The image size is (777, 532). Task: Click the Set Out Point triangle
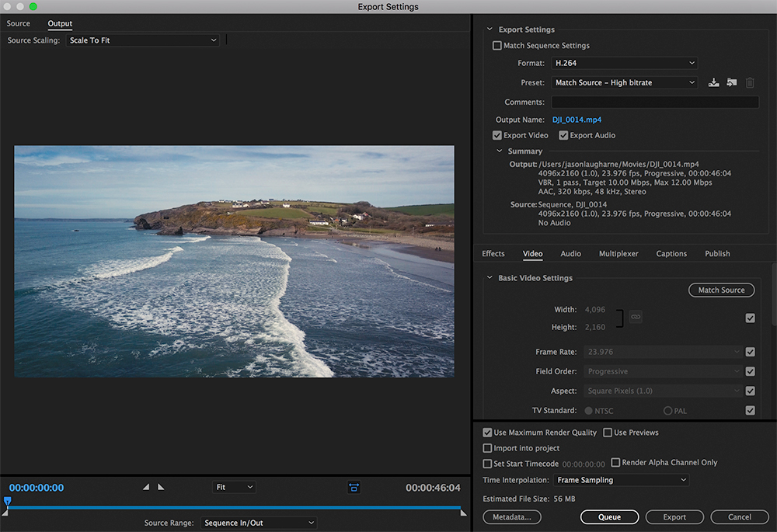(x=161, y=487)
